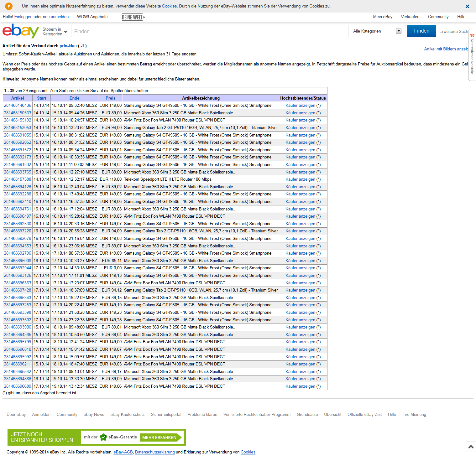476x471 pixels.
Task: Close the cookie notice banner
Action: coord(467,6)
